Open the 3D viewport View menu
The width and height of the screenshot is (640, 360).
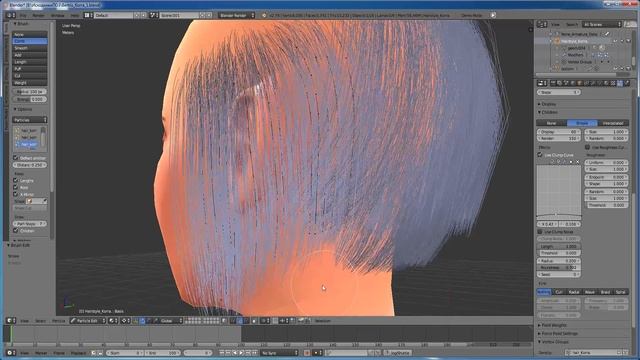click(x=24, y=321)
